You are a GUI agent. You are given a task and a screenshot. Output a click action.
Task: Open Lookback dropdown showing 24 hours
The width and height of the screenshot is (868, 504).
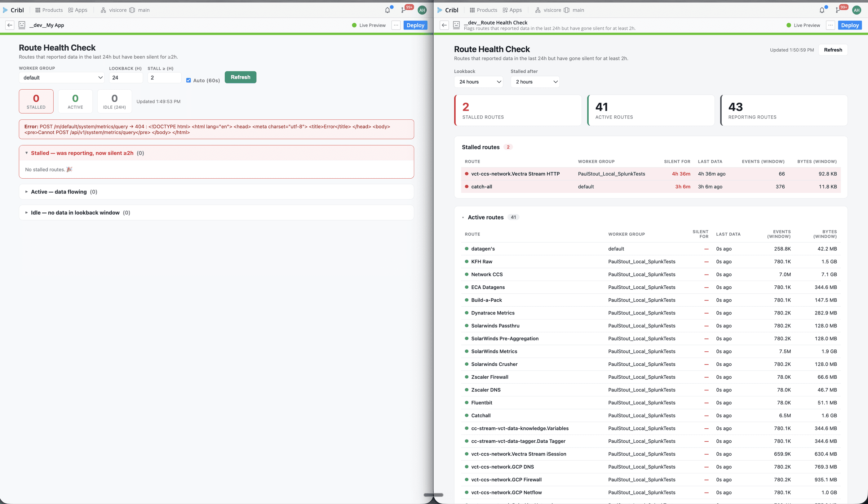(x=478, y=82)
